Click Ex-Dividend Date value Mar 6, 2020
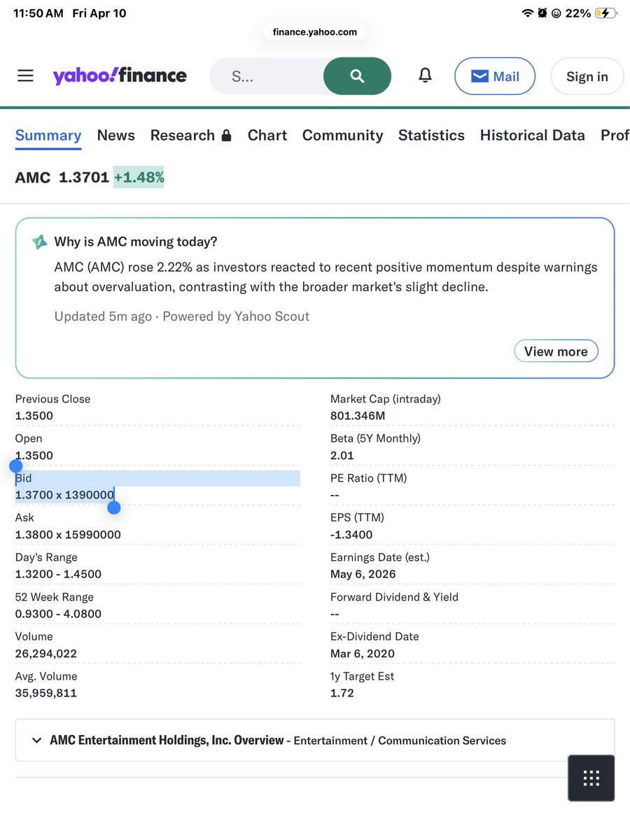This screenshot has width=630, height=840. pos(363,654)
